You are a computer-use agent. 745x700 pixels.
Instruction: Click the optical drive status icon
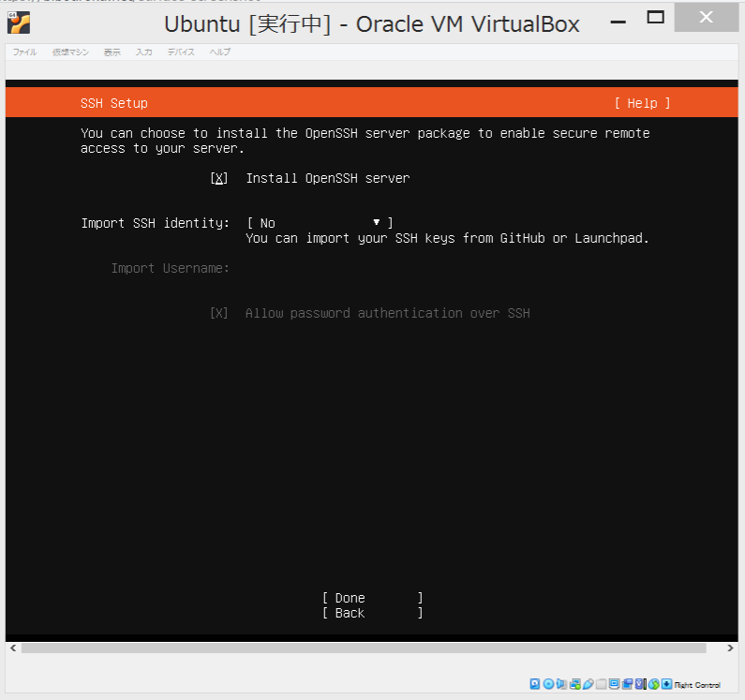549,684
